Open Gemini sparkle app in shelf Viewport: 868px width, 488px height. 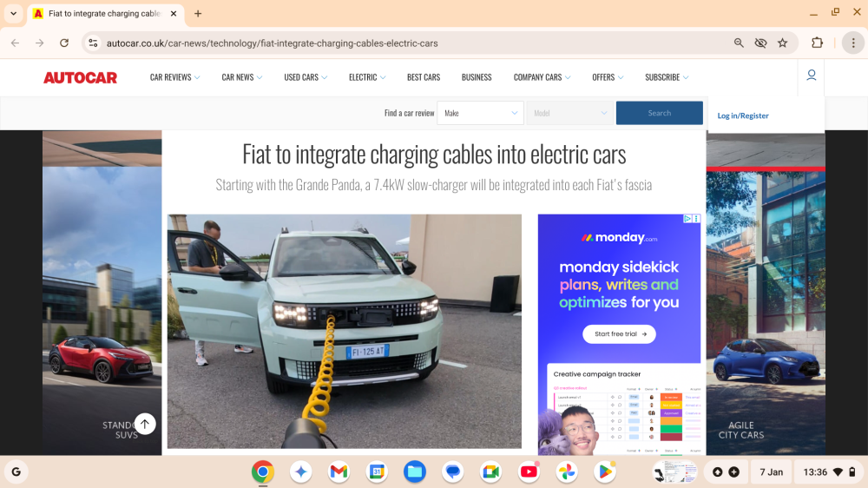point(300,472)
